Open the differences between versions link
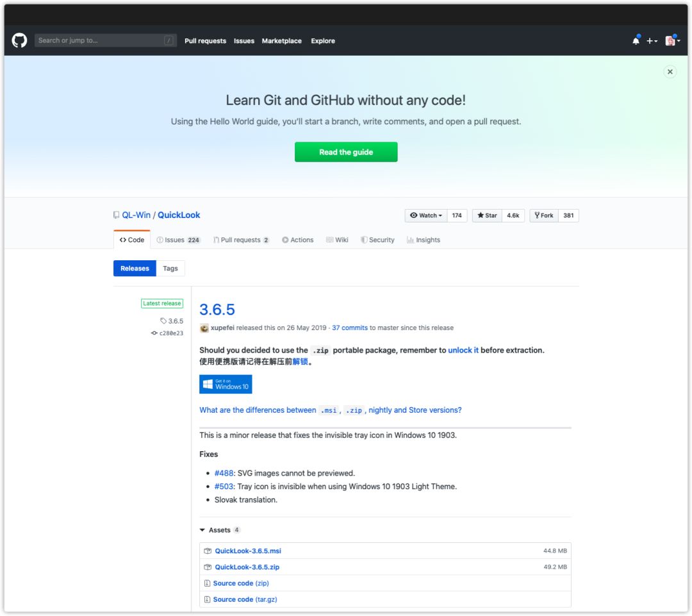 tap(331, 410)
